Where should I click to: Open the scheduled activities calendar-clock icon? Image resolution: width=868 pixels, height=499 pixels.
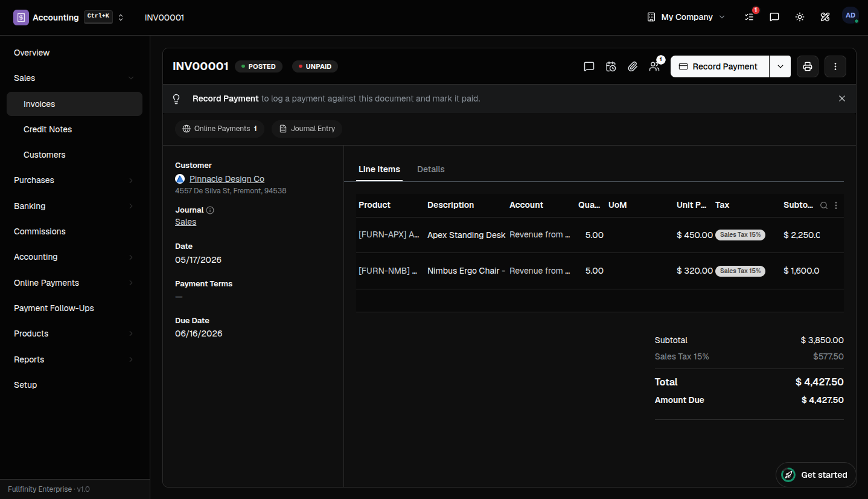pos(611,66)
